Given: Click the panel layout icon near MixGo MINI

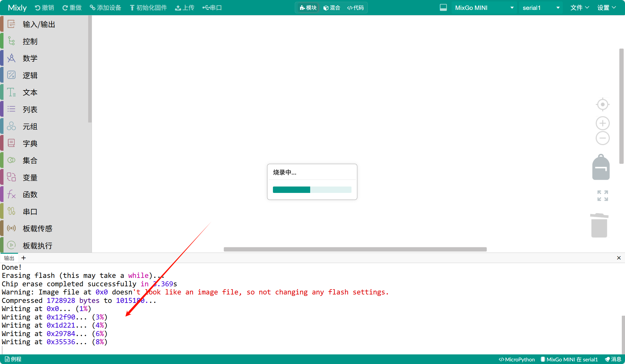Looking at the screenshot, I should (x=443, y=8).
